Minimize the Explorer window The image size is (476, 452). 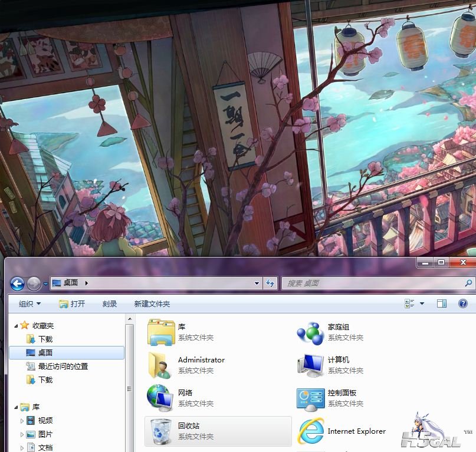tap(425, 262)
